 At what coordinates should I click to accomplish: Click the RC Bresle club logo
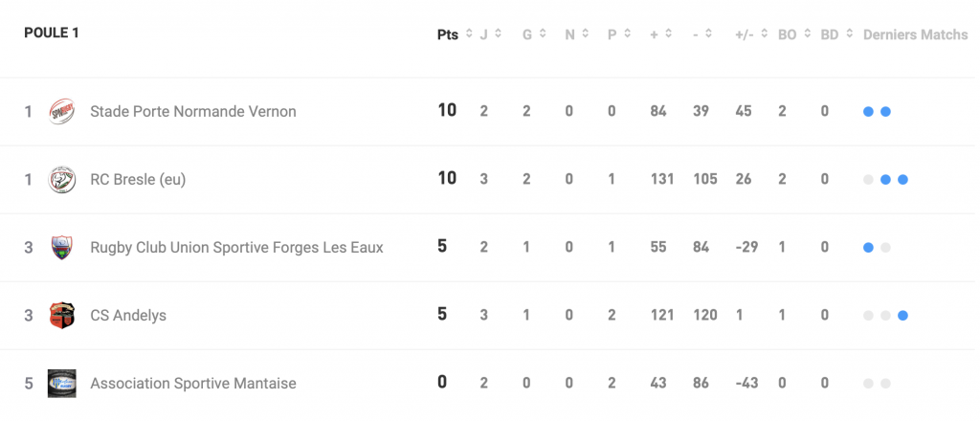click(x=62, y=179)
